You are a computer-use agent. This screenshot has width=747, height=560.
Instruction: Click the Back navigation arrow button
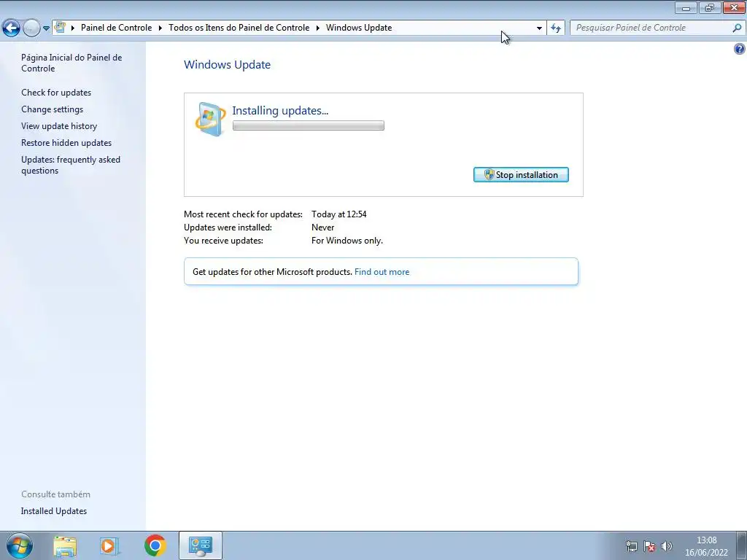pos(11,28)
